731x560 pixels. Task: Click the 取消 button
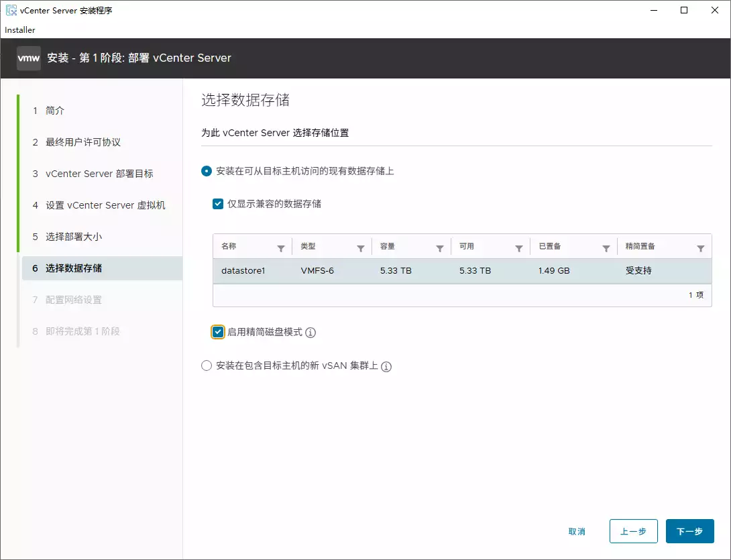click(x=577, y=532)
